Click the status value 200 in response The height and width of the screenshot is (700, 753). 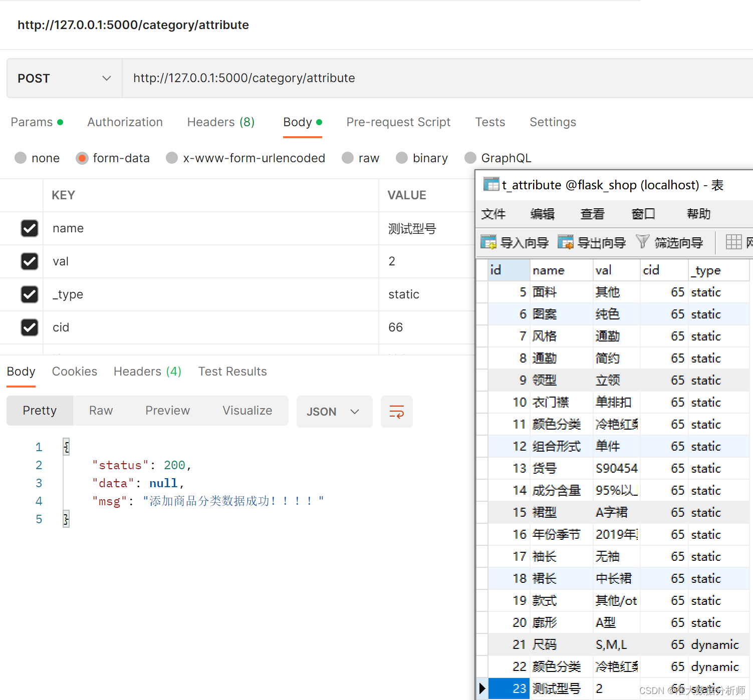[x=174, y=465]
